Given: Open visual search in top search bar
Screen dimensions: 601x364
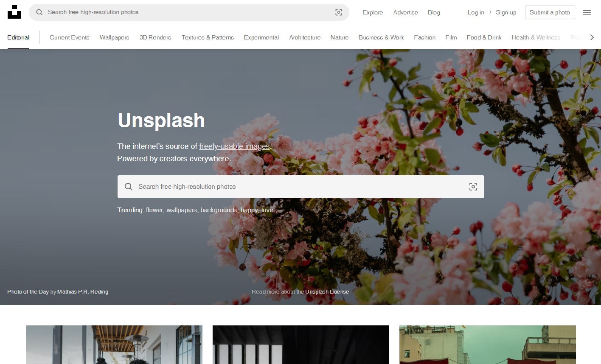Looking at the screenshot, I should click(339, 12).
